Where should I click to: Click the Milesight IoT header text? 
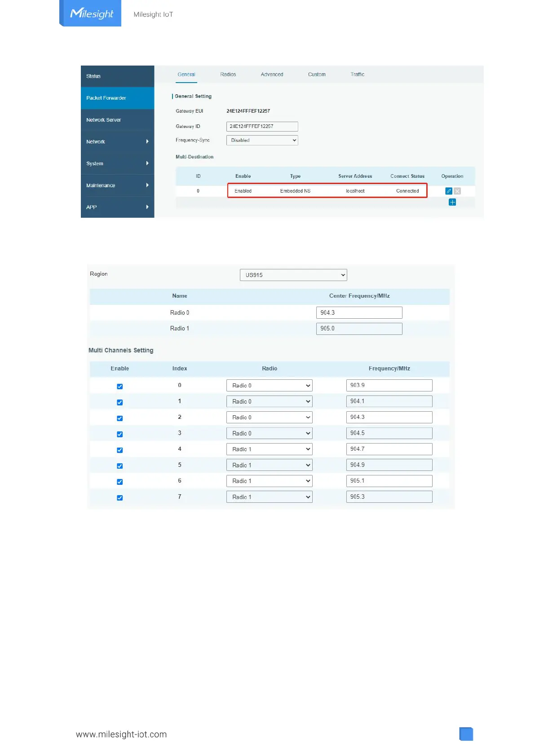click(x=153, y=14)
